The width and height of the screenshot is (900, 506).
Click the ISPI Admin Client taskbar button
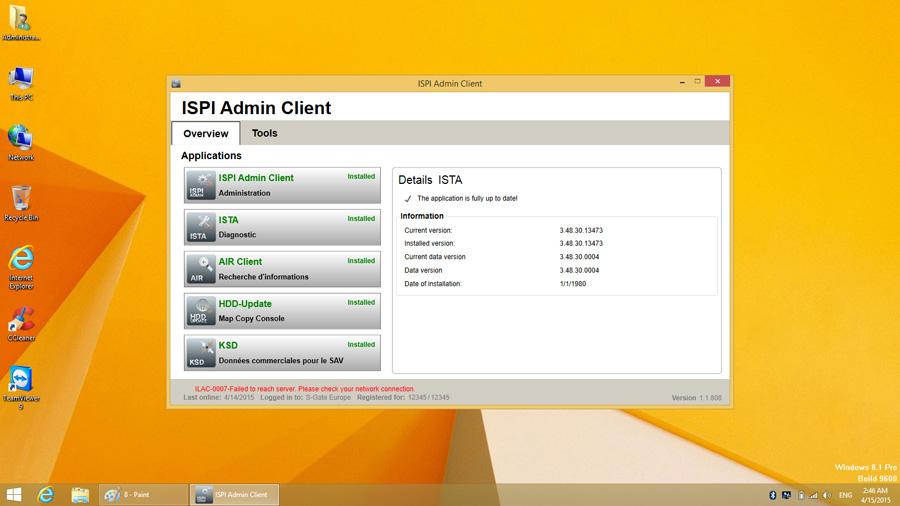235,495
